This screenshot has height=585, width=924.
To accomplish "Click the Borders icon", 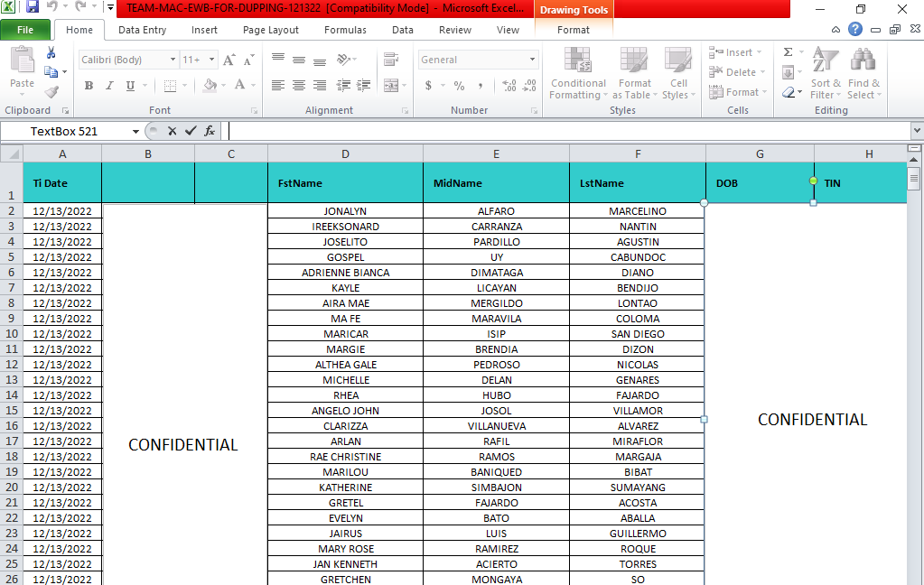I will [x=170, y=86].
